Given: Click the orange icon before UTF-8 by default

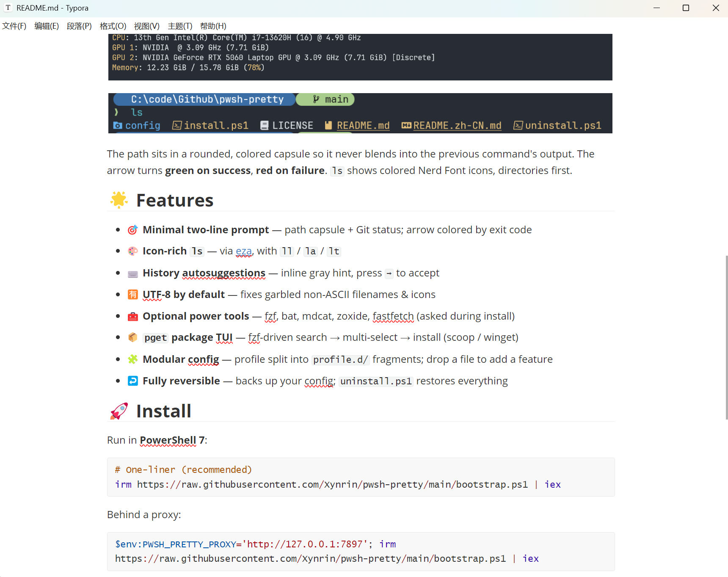Looking at the screenshot, I should 133,295.
